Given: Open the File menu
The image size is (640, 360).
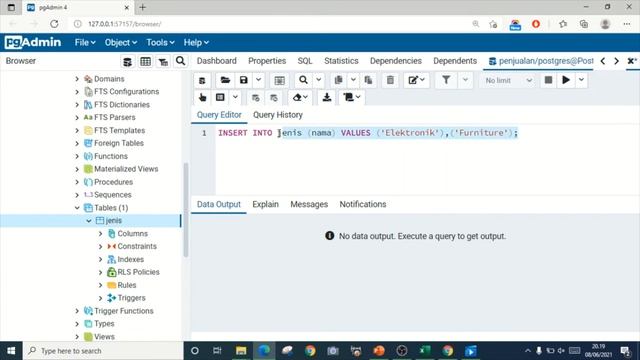Looking at the screenshot, I should click(x=85, y=42).
